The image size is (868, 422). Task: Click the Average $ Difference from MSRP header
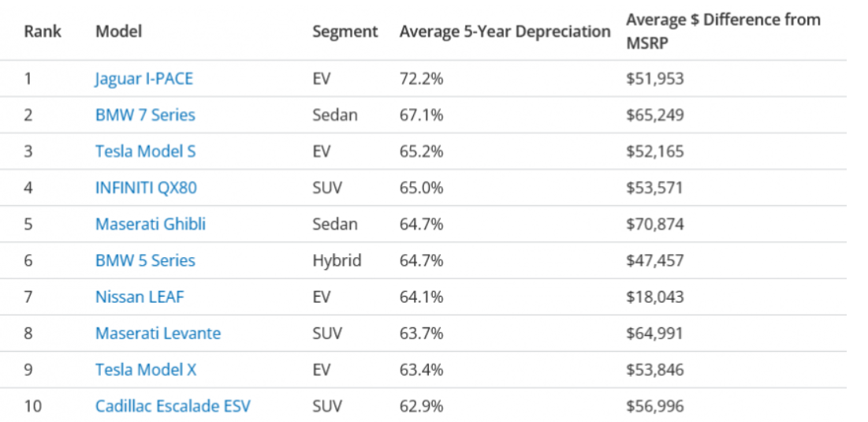coord(723,31)
